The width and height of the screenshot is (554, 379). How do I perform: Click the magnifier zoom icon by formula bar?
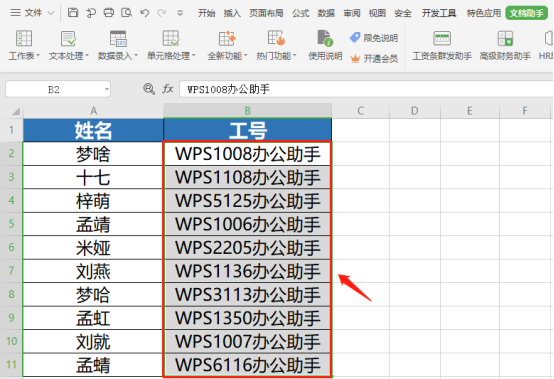click(149, 89)
